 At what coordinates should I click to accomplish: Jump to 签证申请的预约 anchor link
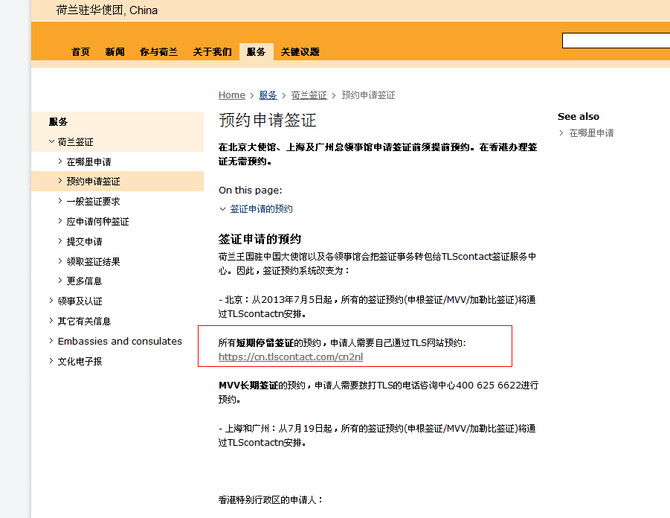click(x=261, y=209)
